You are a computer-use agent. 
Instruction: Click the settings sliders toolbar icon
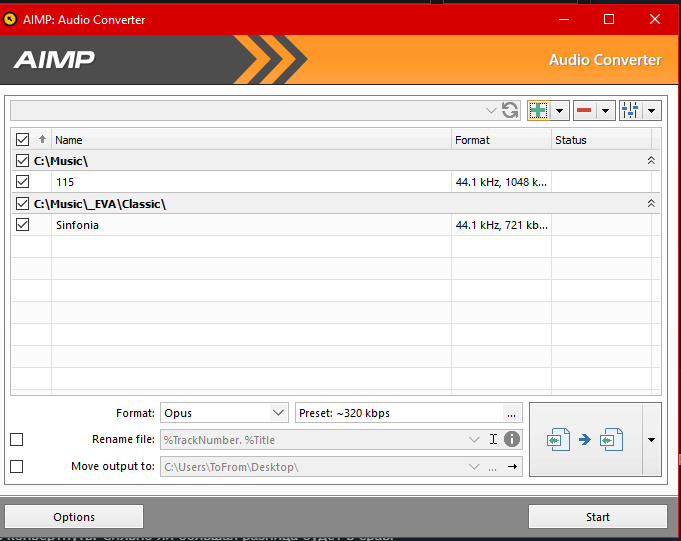click(630, 110)
